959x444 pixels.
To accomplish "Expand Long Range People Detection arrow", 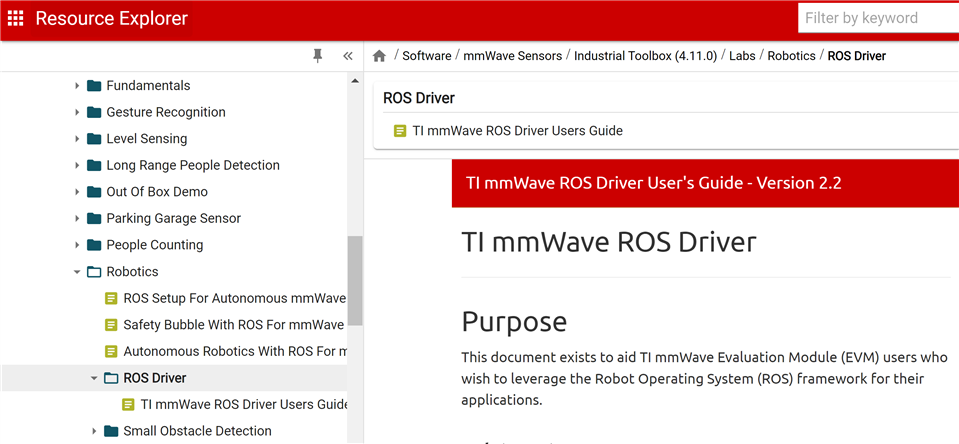I will [77, 165].
